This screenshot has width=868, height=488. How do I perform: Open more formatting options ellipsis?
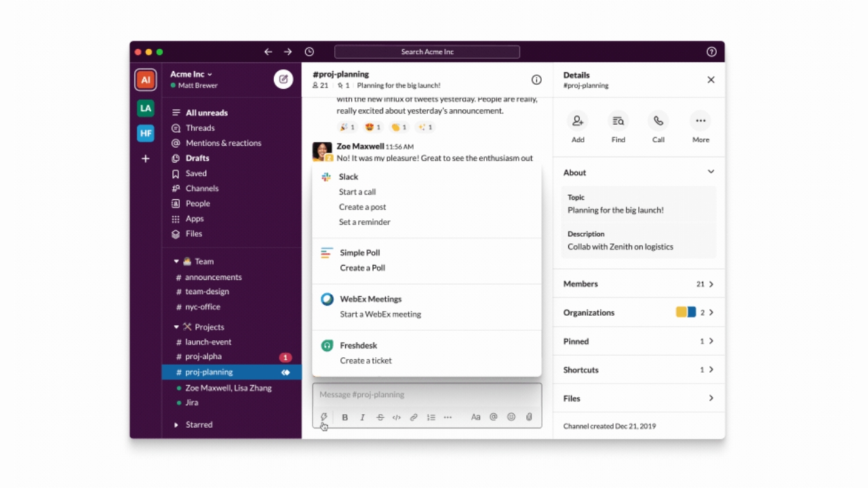pos(448,418)
